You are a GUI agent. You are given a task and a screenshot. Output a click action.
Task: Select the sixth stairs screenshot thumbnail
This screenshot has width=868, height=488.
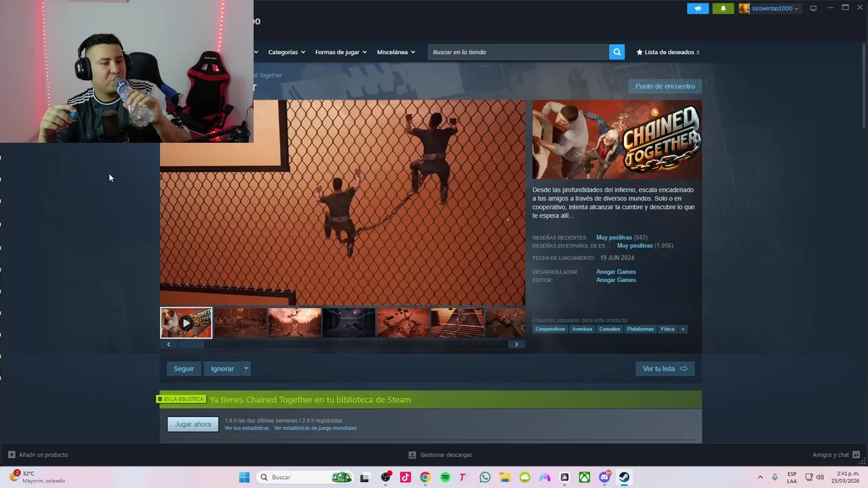pos(458,323)
